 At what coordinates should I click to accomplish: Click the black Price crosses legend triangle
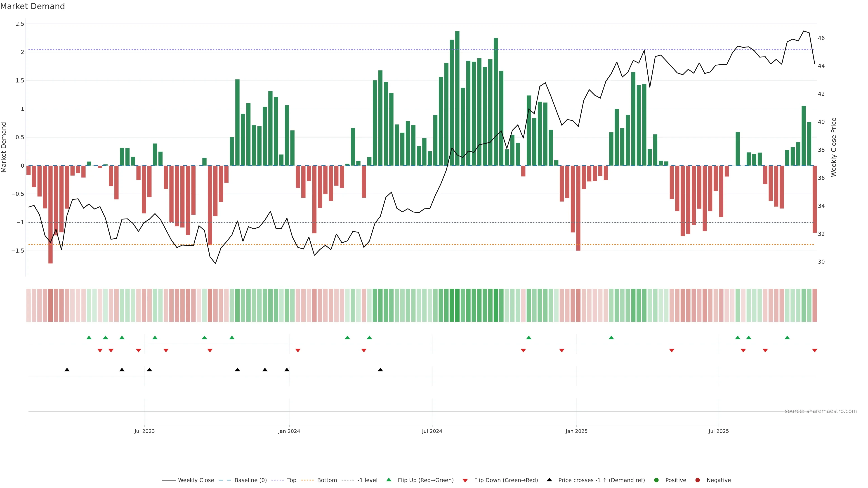pyautogui.click(x=549, y=480)
